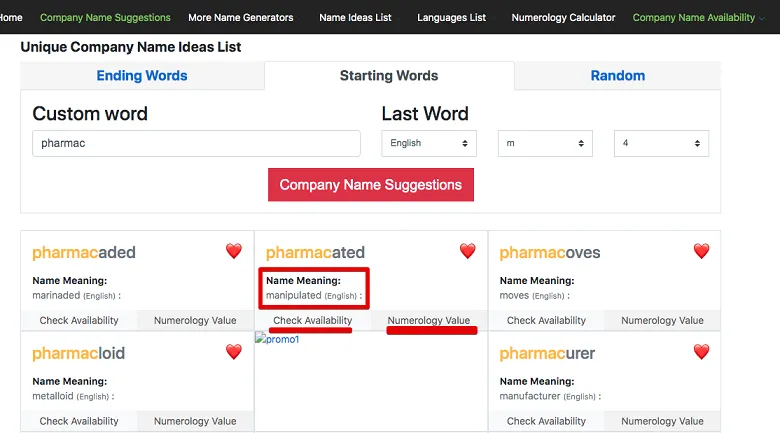Click the heart on pharmacurer card

pos(701,352)
